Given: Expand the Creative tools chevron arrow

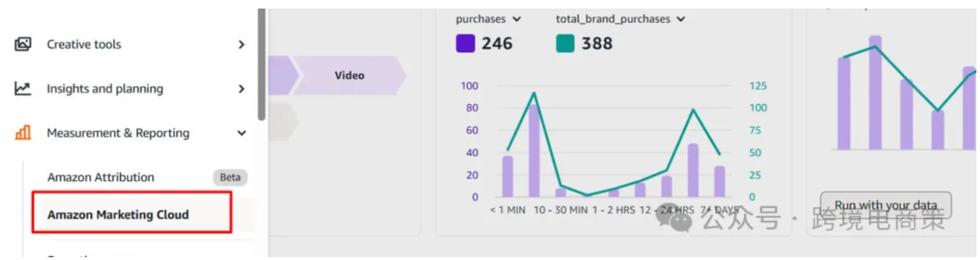Looking at the screenshot, I should click(x=242, y=44).
